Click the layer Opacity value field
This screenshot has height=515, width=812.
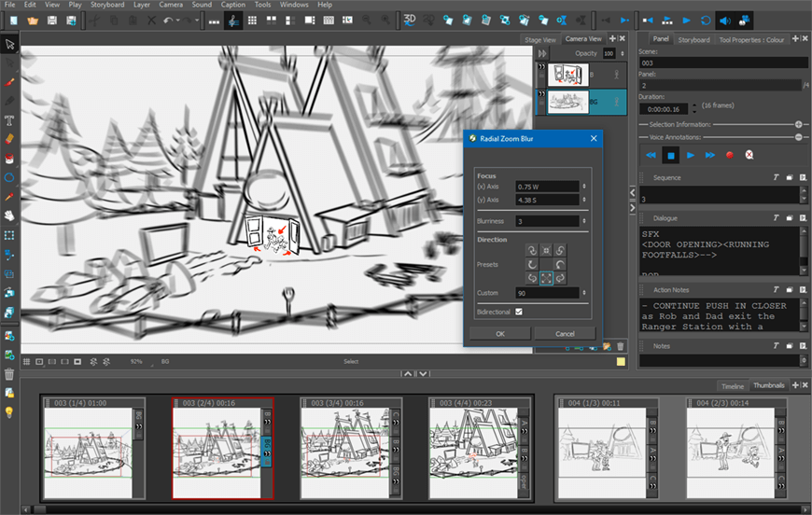tap(609, 53)
